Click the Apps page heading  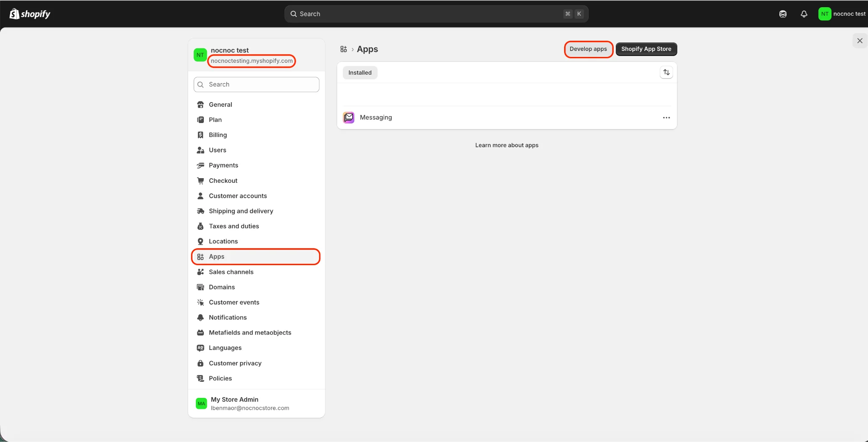tap(367, 49)
